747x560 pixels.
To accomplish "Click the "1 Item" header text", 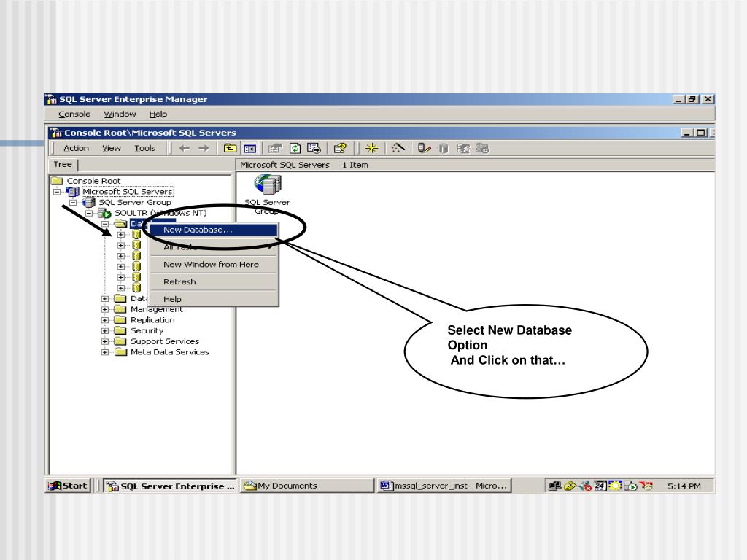I will click(355, 165).
